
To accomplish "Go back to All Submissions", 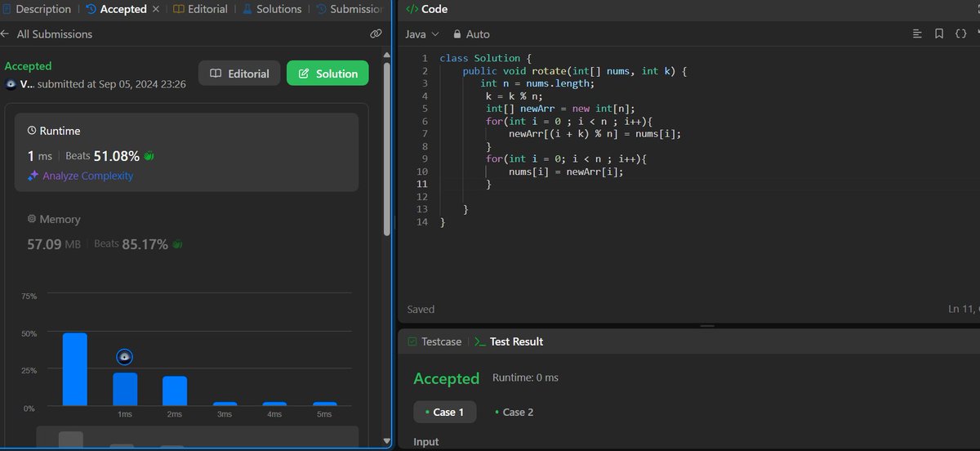I will pyautogui.click(x=47, y=33).
